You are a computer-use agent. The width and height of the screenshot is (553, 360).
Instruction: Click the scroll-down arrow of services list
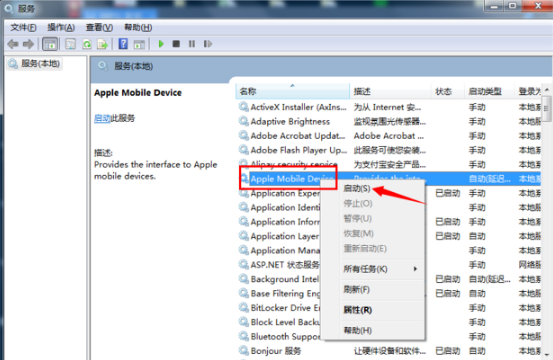pos(547,354)
